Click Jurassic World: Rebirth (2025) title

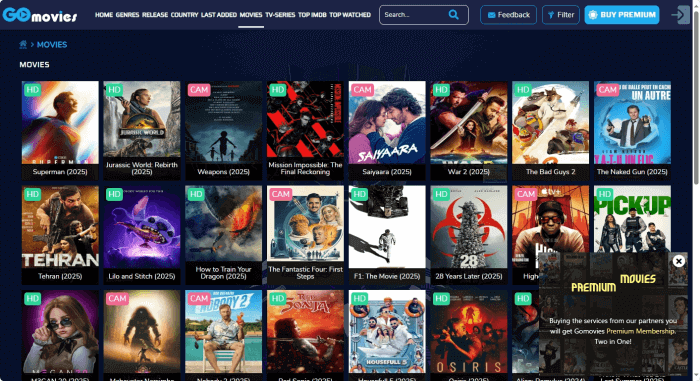[x=142, y=168]
